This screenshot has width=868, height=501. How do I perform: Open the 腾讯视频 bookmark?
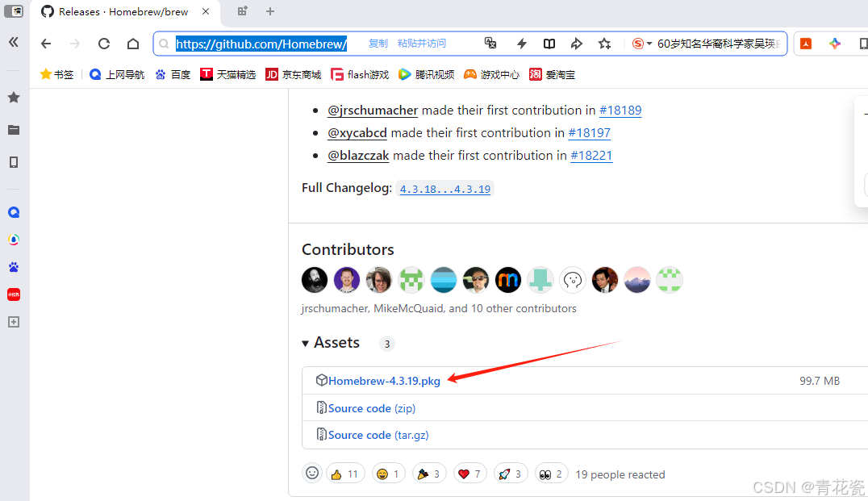(426, 74)
